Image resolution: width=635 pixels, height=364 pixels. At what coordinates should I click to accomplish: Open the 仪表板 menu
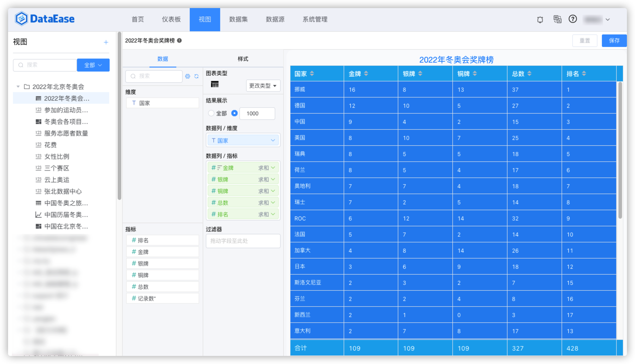[171, 19]
